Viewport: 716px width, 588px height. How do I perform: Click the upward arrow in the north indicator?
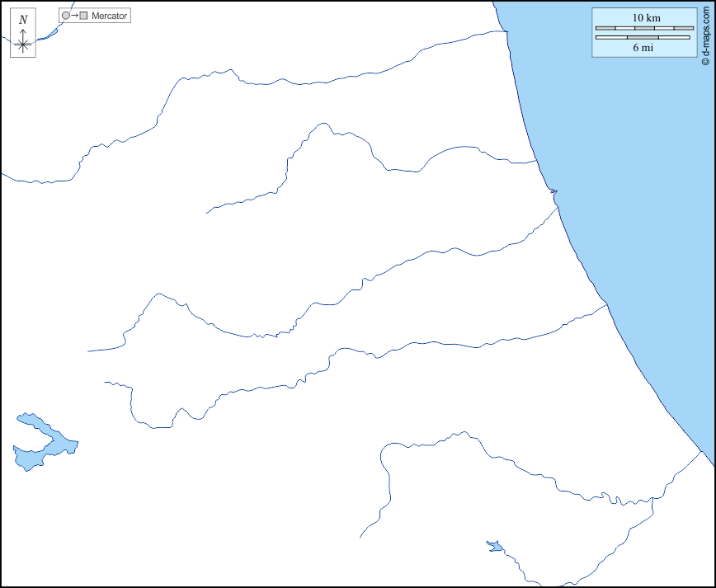23,33
